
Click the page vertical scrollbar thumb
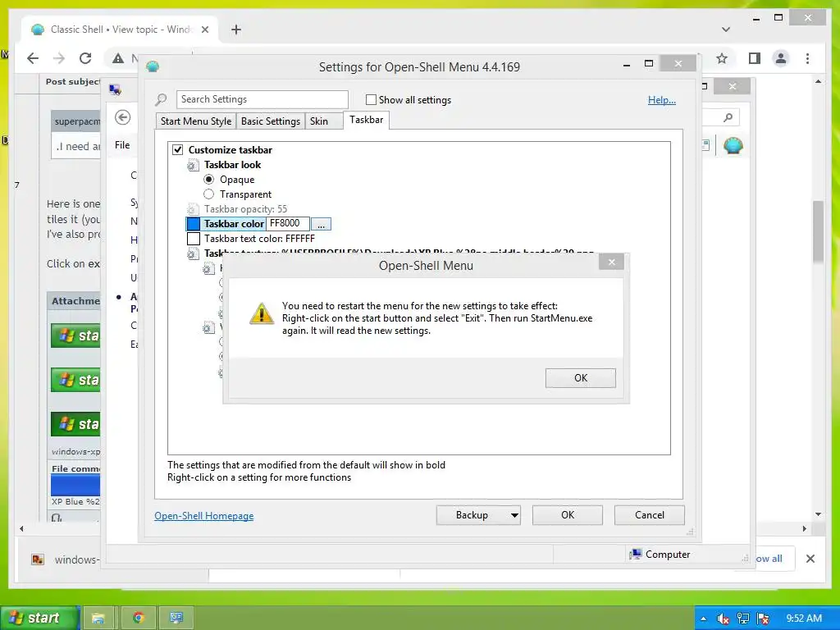[x=818, y=231]
